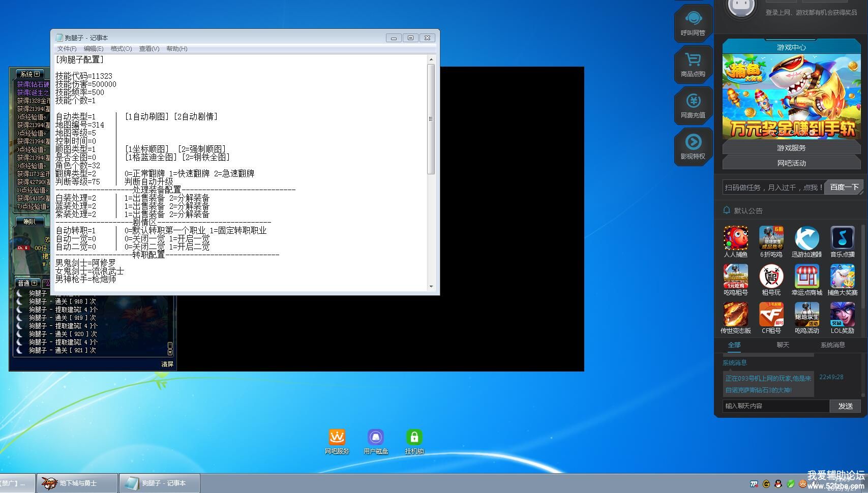Expand the 系统 panel plus toggle

point(37,74)
